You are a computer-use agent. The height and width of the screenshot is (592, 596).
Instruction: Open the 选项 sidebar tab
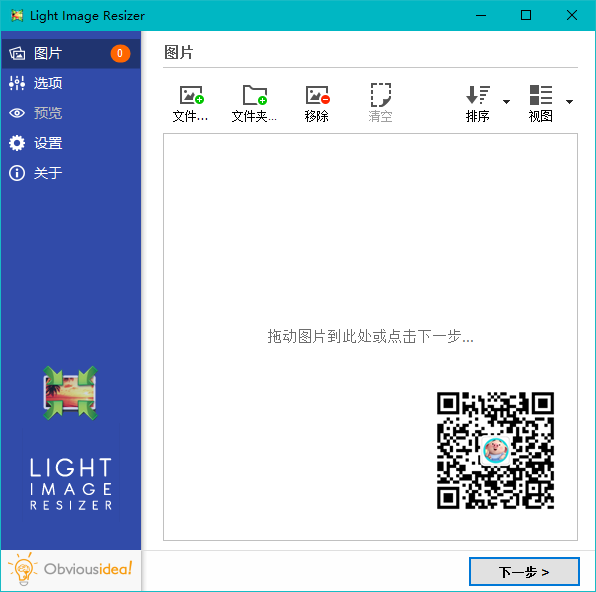coord(71,83)
